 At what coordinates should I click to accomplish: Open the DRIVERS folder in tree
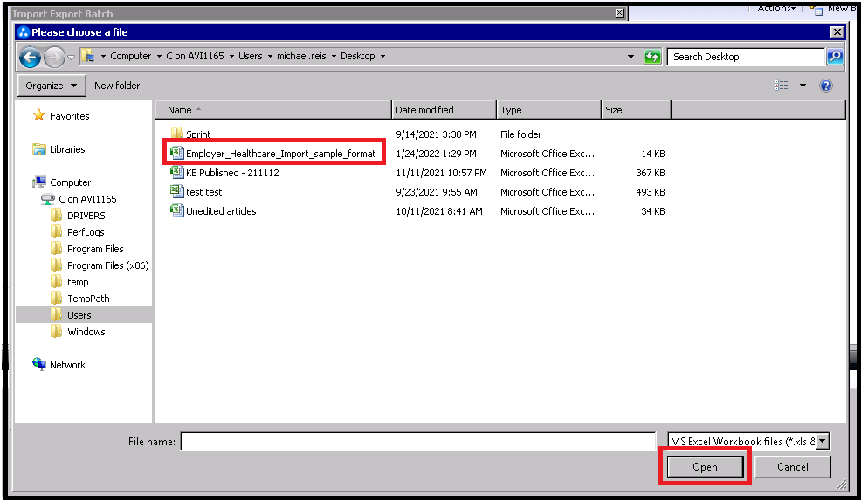click(86, 216)
